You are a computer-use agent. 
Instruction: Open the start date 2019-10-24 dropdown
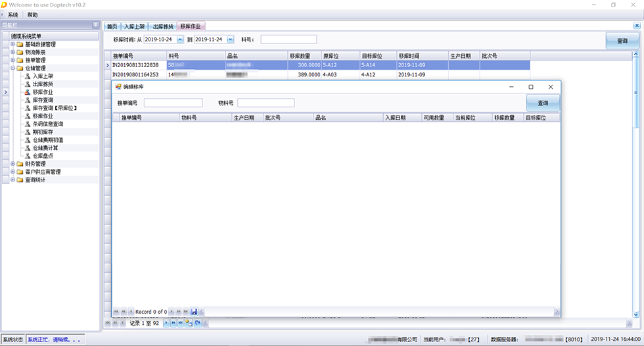tap(179, 39)
